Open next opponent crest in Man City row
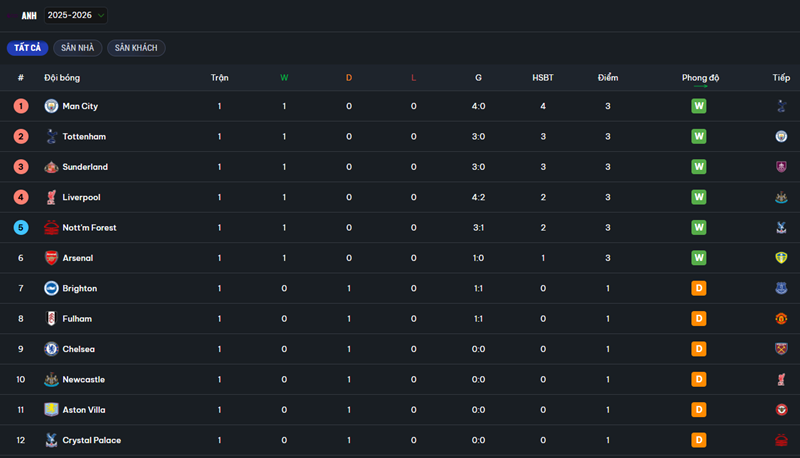800x458 pixels. point(781,106)
